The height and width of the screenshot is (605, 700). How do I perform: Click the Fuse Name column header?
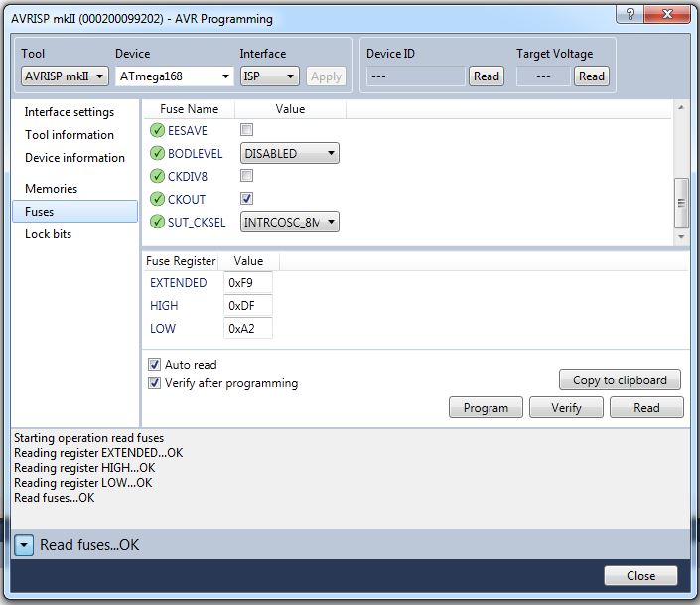[x=189, y=109]
